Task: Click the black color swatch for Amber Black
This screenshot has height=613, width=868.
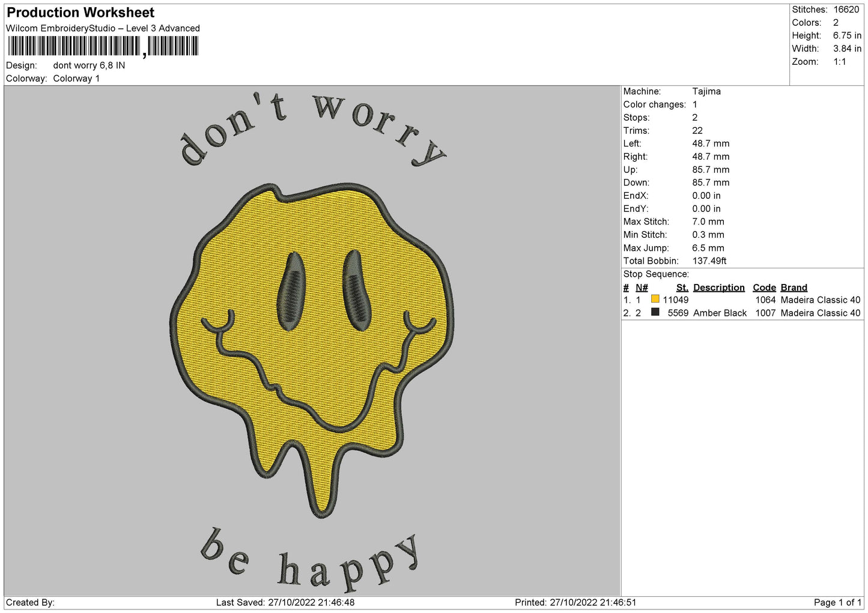Action: 655,312
